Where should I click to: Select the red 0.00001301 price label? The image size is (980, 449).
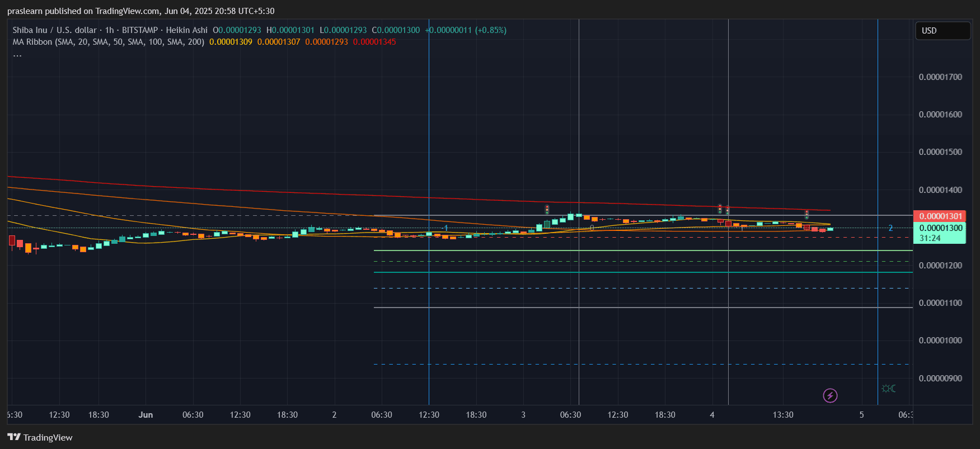pyautogui.click(x=940, y=216)
